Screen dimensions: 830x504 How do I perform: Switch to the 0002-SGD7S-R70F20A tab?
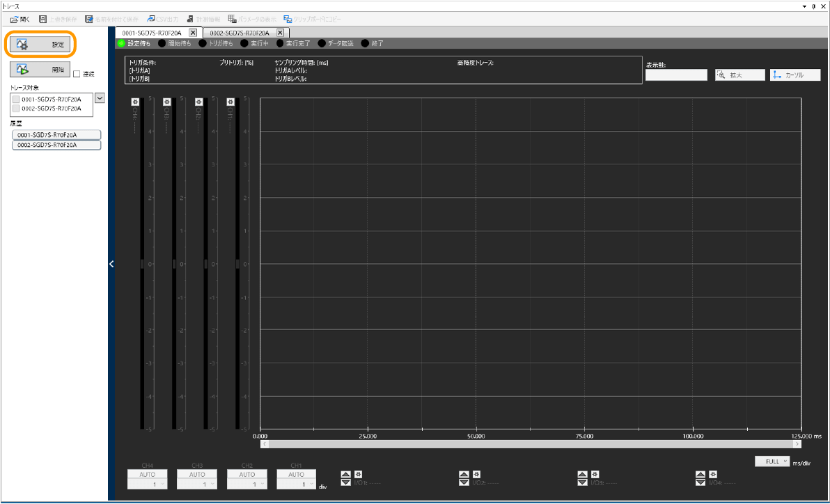point(240,33)
